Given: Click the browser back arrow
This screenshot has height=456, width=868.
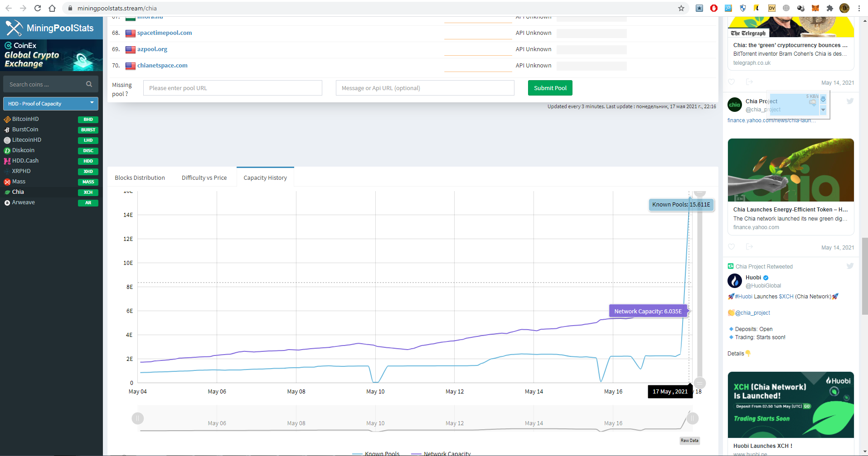Looking at the screenshot, I should click(9, 8).
